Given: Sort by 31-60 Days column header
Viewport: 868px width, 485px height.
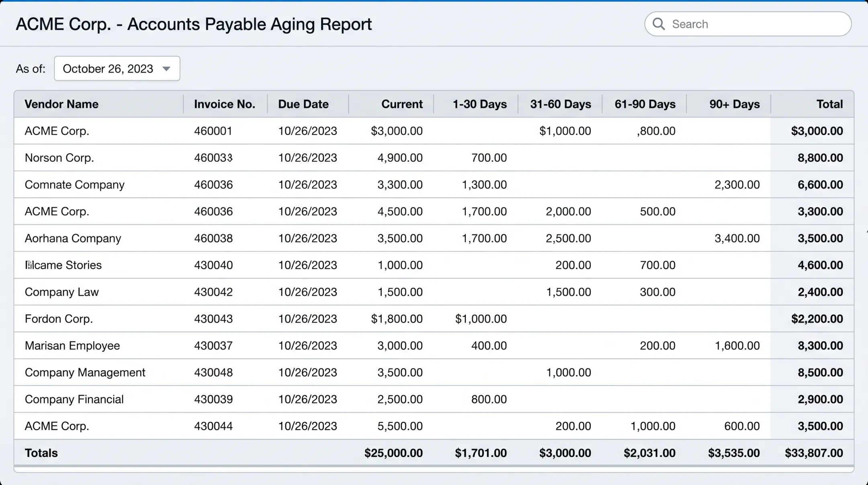Looking at the screenshot, I should [x=561, y=104].
